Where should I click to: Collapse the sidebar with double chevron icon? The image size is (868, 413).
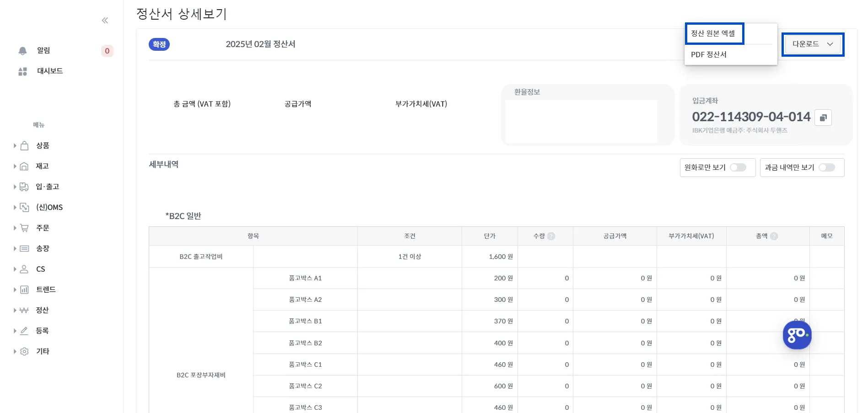coord(105,20)
